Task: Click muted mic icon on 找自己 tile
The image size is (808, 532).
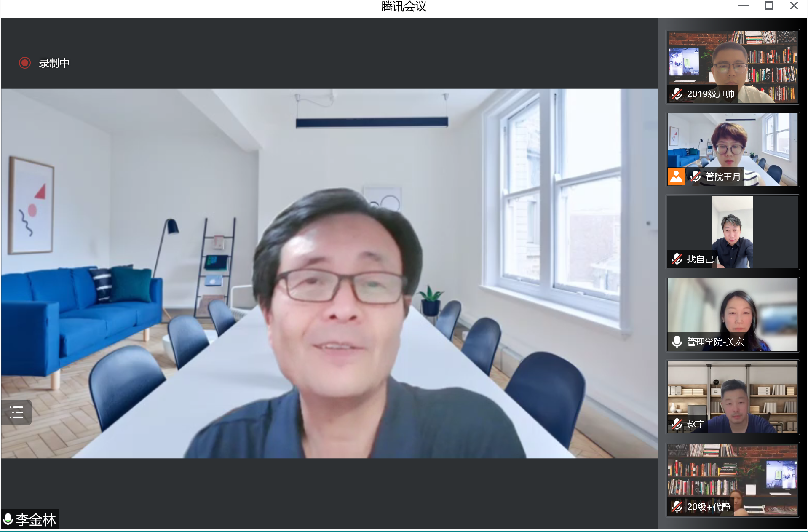Action: tap(677, 259)
